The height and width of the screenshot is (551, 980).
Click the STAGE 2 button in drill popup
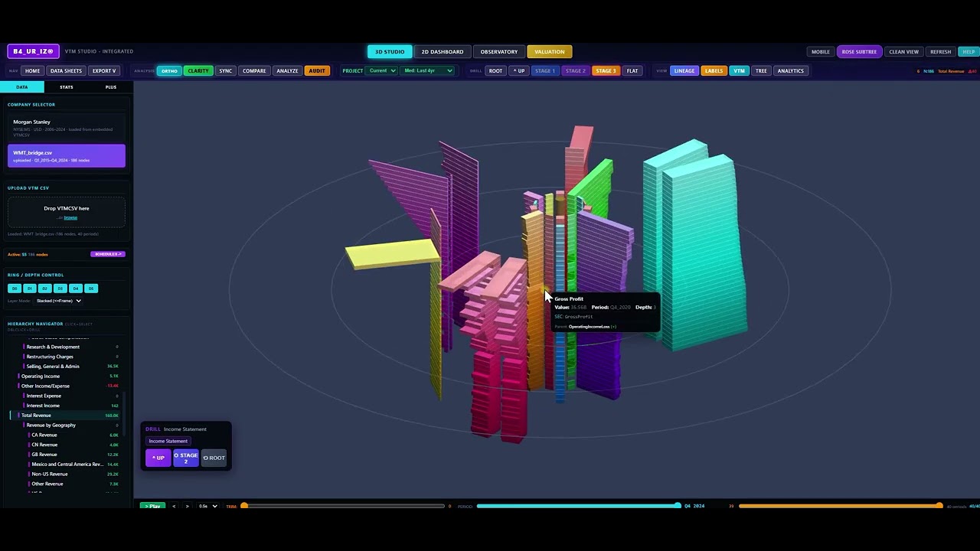pos(185,458)
